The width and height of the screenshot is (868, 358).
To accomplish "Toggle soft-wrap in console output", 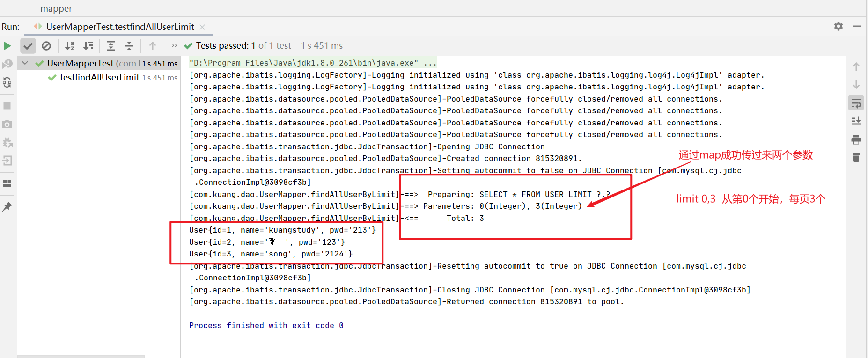I will coord(856,103).
